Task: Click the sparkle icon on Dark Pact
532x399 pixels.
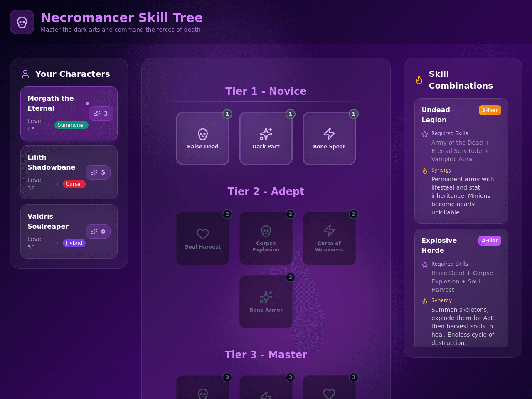Action: coord(266,134)
